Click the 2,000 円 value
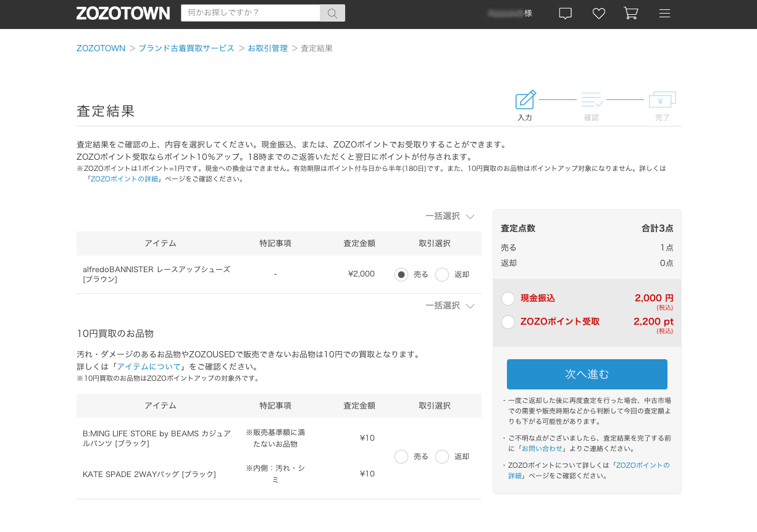The height and width of the screenshot is (532, 757). (x=654, y=298)
